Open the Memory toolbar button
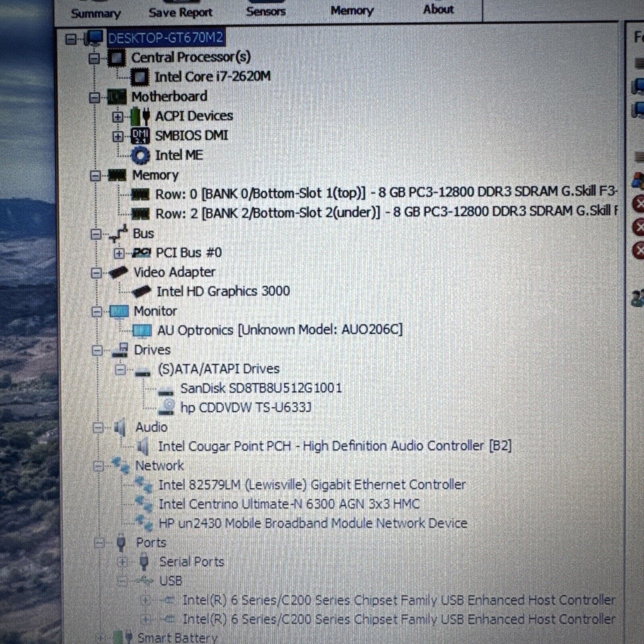Screen dimensions: 644x644 click(x=352, y=10)
